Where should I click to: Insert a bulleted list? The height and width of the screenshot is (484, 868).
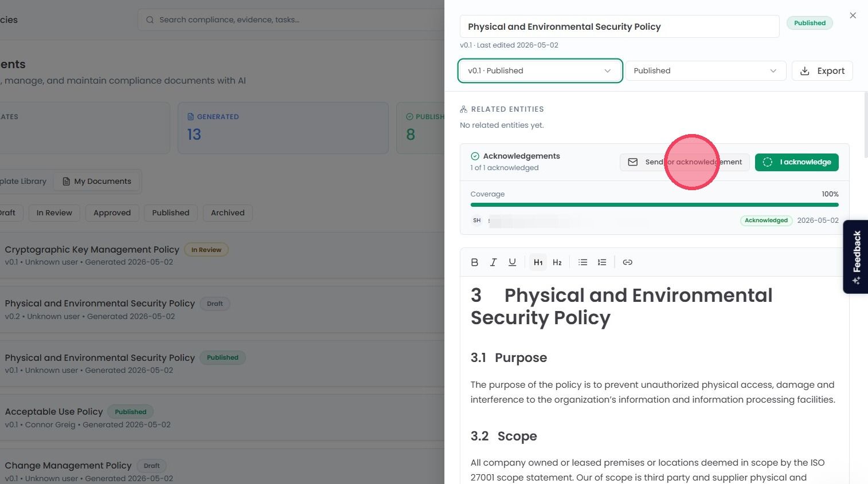(582, 262)
